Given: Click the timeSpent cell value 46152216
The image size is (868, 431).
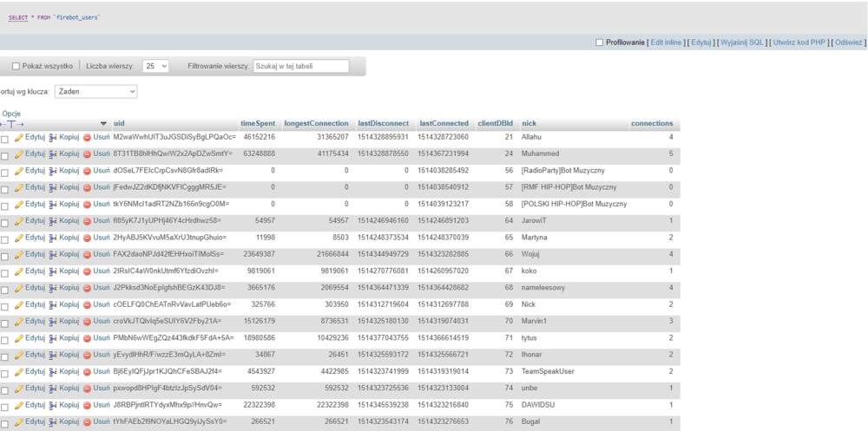Looking at the screenshot, I should point(259,137).
